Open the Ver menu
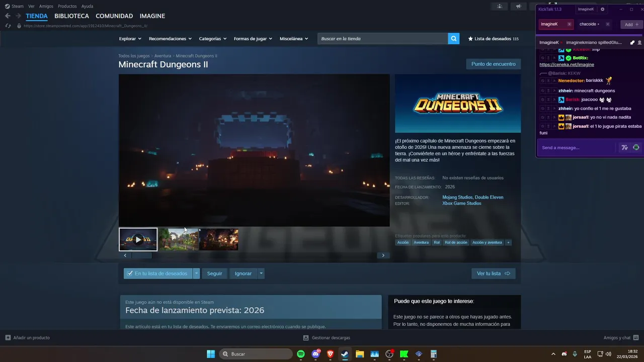The image size is (644, 362). [31, 6]
